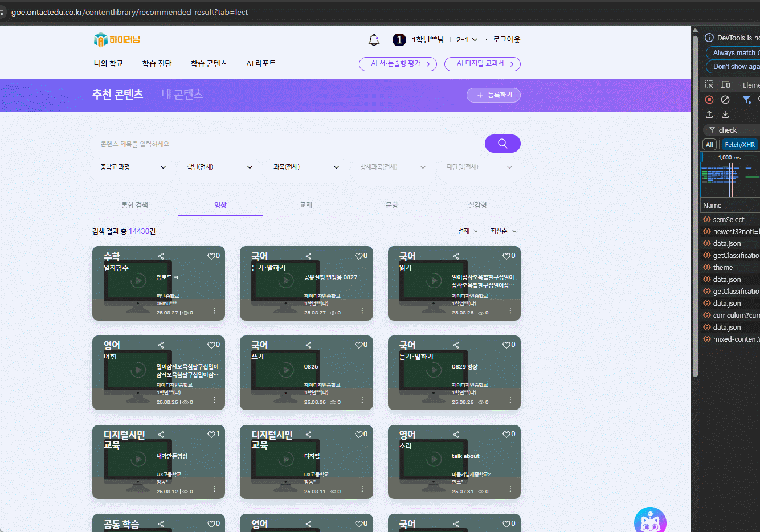Stop recording the network log

click(x=709, y=100)
